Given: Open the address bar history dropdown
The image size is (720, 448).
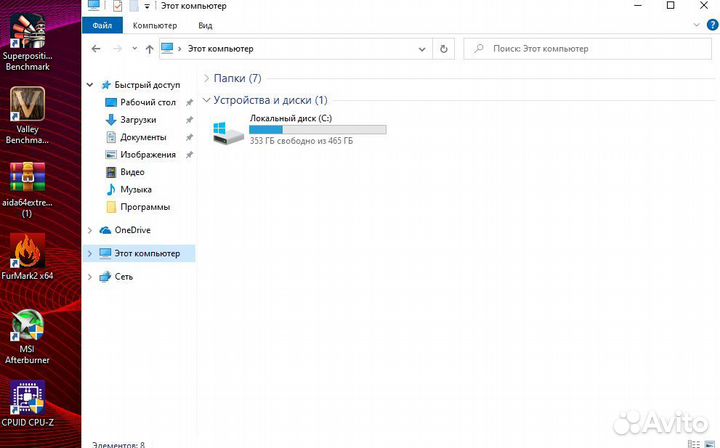Looking at the screenshot, I should [421, 48].
